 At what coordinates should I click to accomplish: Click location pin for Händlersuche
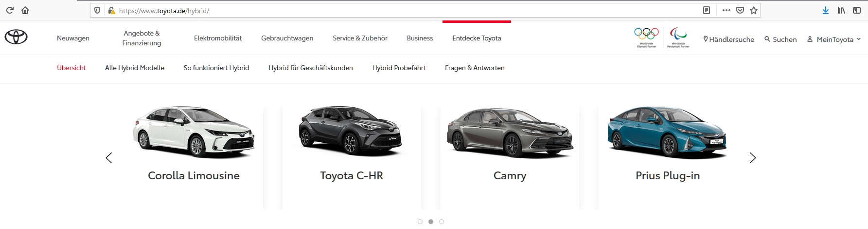706,39
